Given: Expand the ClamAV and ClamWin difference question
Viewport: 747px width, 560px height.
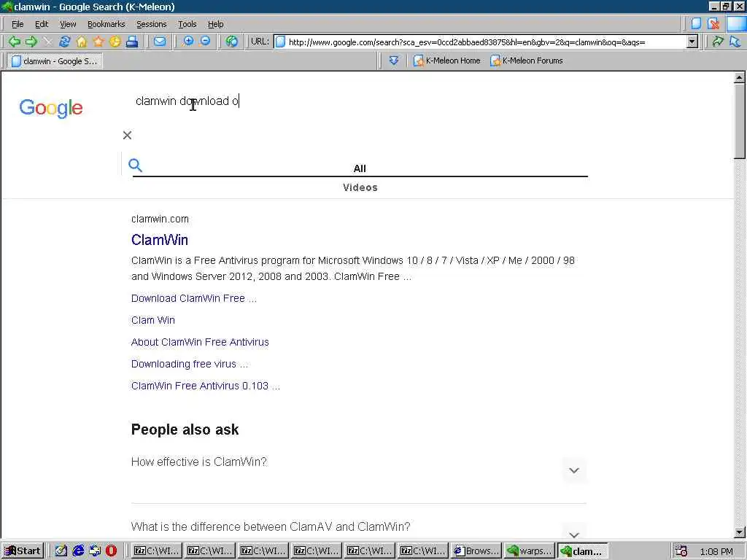Looking at the screenshot, I should coord(574,534).
